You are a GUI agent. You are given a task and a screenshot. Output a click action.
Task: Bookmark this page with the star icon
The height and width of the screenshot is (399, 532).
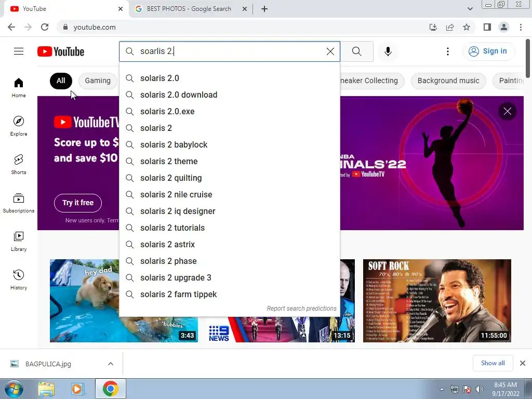pos(467,27)
